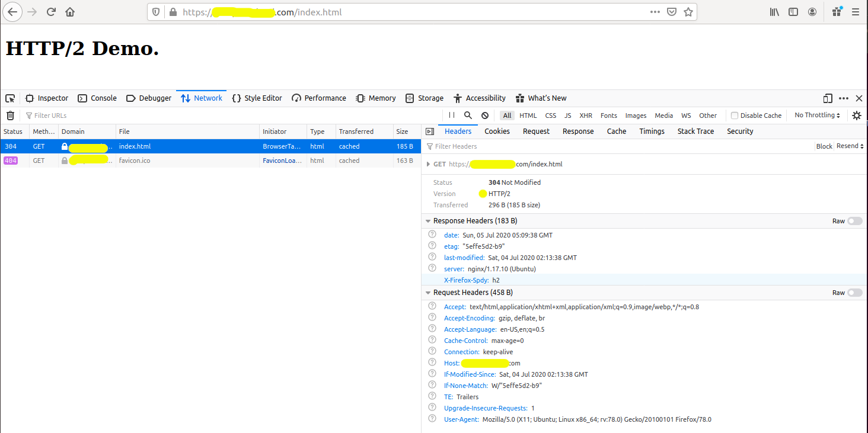Image resolution: width=868 pixels, height=433 pixels.
Task: Filter requests by Fonts type
Action: click(x=609, y=116)
